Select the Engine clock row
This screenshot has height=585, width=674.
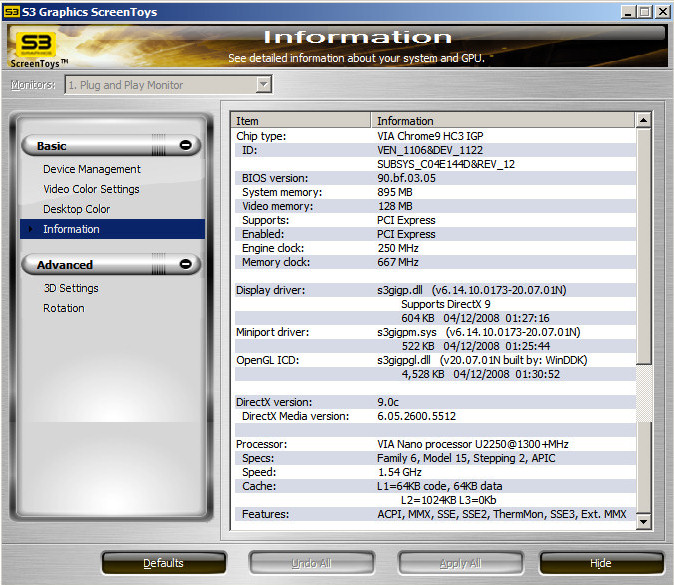[x=435, y=248]
